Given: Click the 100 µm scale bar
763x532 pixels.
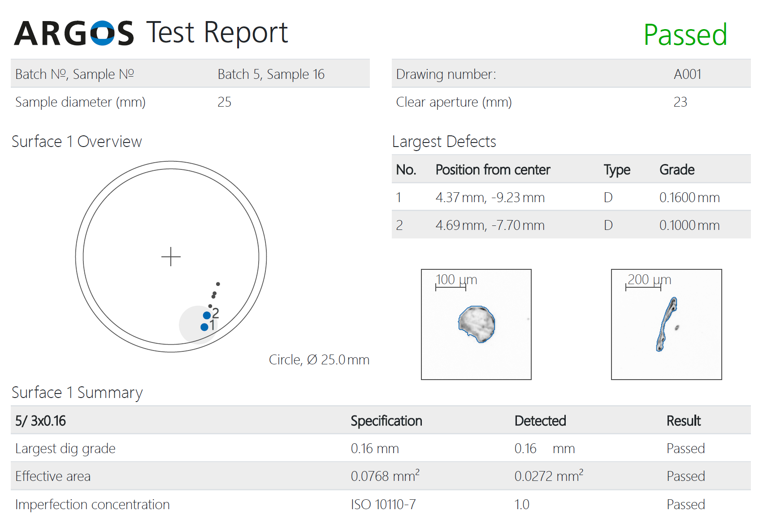Looking at the screenshot, I should tap(451, 287).
